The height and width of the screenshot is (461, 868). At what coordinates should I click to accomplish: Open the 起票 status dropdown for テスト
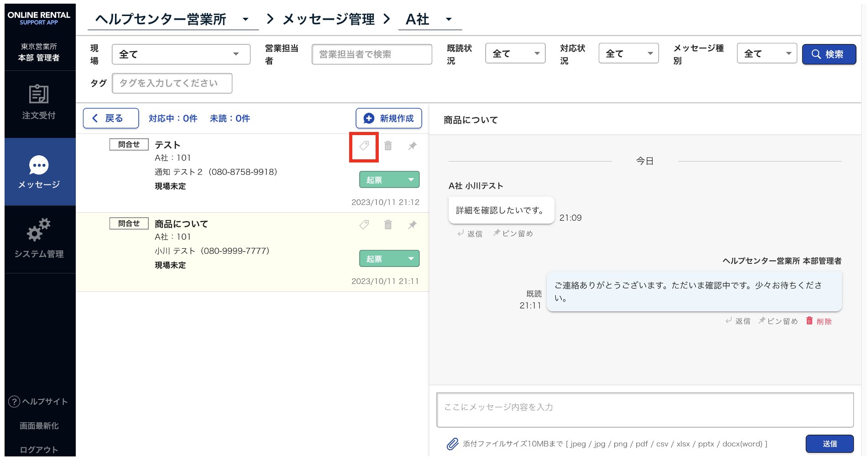tap(389, 180)
